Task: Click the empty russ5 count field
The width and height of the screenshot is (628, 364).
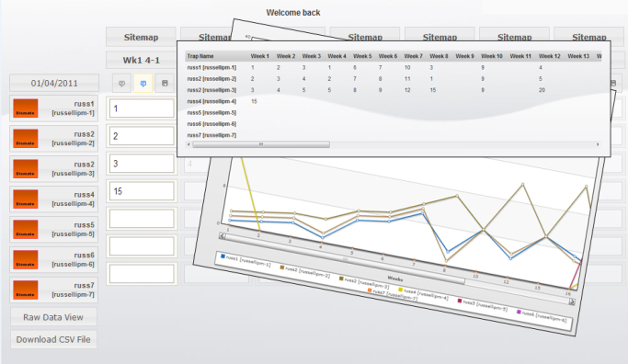Action: (142, 219)
